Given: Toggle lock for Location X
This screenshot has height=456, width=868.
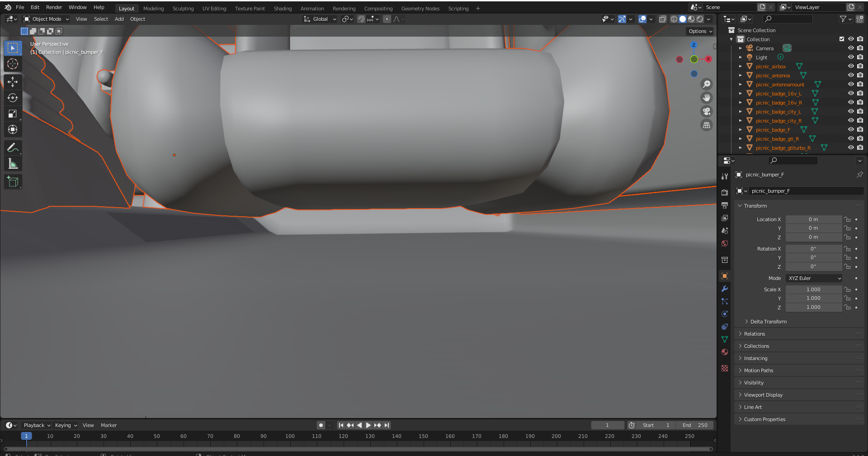Looking at the screenshot, I should point(848,219).
